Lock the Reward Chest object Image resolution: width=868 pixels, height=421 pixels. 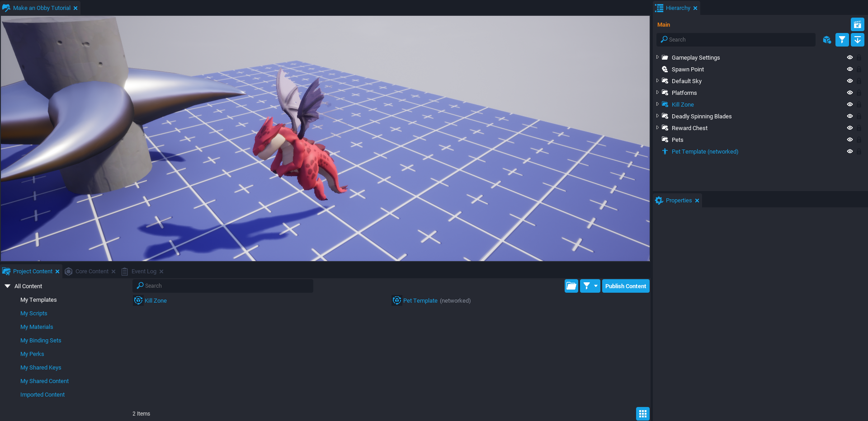(859, 128)
